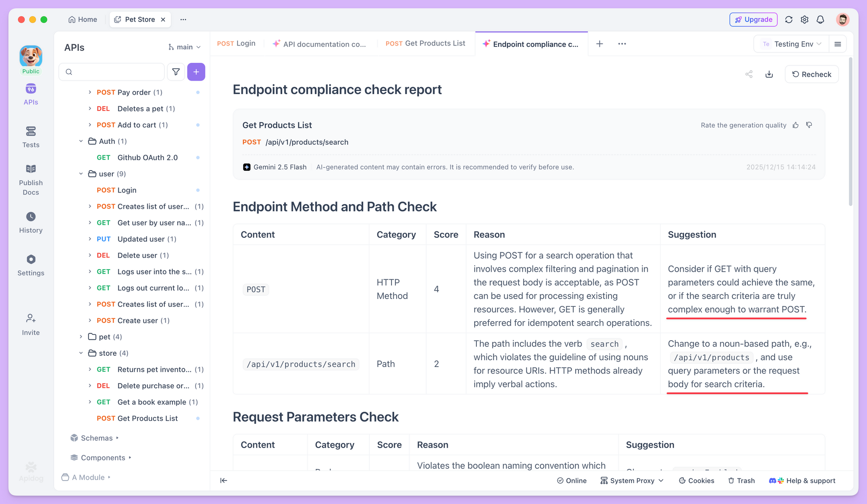Rate the generation quality with thumbs down
This screenshot has width=867, height=504.
(x=809, y=125)
